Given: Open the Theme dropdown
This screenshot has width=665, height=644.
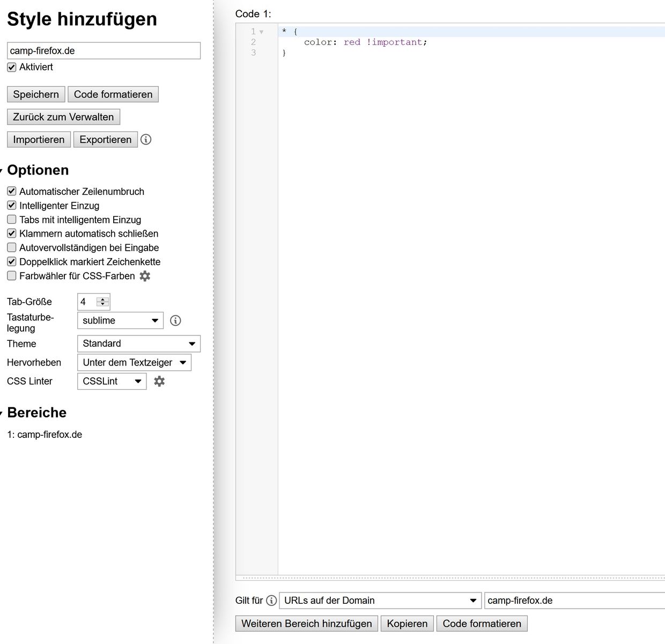Looking at the screenshot, I should tap(138, 343).
